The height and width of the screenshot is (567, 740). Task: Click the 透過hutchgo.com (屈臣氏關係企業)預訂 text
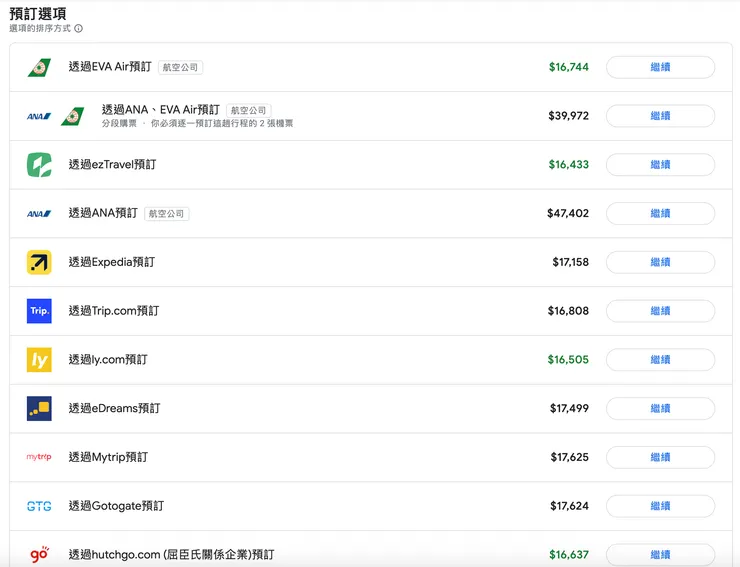click(x=171, y=554)
